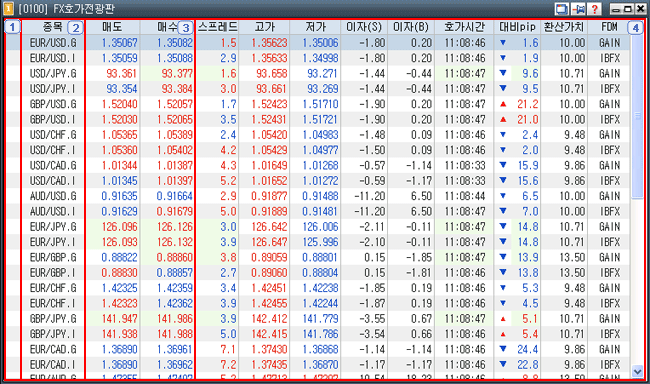
Task: Click quote time 11:08:33 in USD/CAD.G row
Action: point(464,165)
